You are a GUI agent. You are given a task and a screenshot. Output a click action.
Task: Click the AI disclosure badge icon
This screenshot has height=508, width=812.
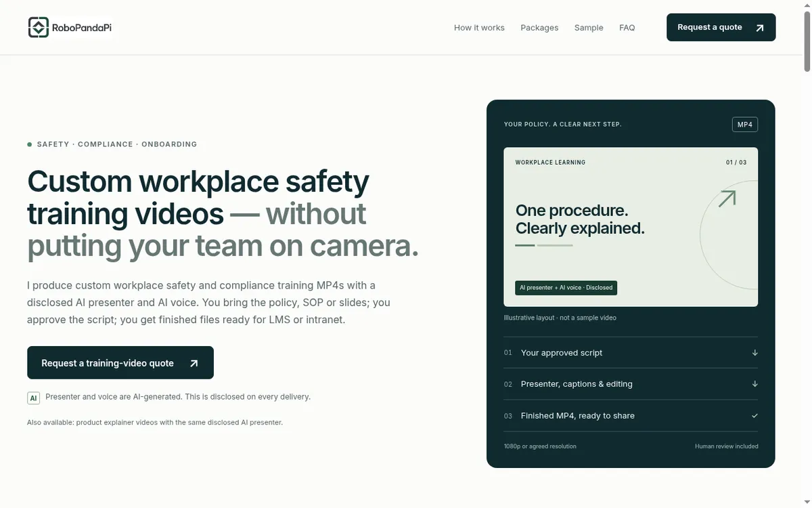34,398
